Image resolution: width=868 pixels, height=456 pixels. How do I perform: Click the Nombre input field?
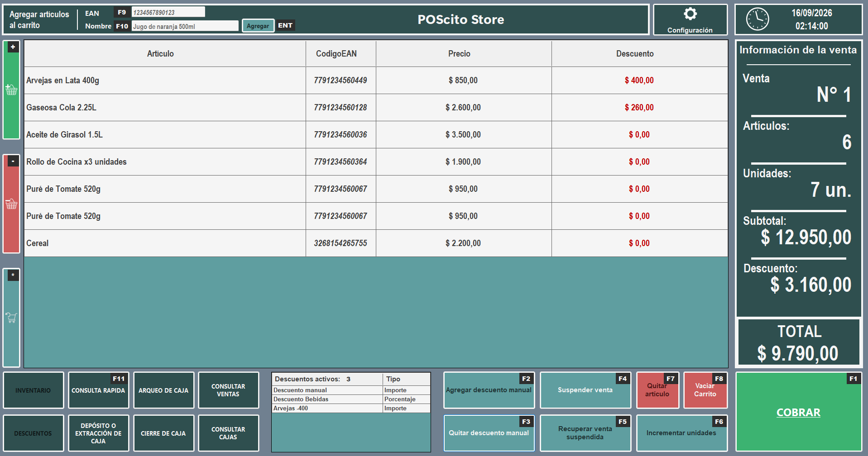point(185,26)
